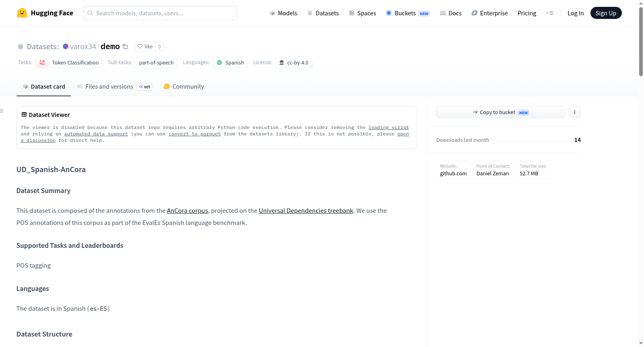644x347 pixels.
Task: Open the Enterprise page
Action: (x=489, y=13)
